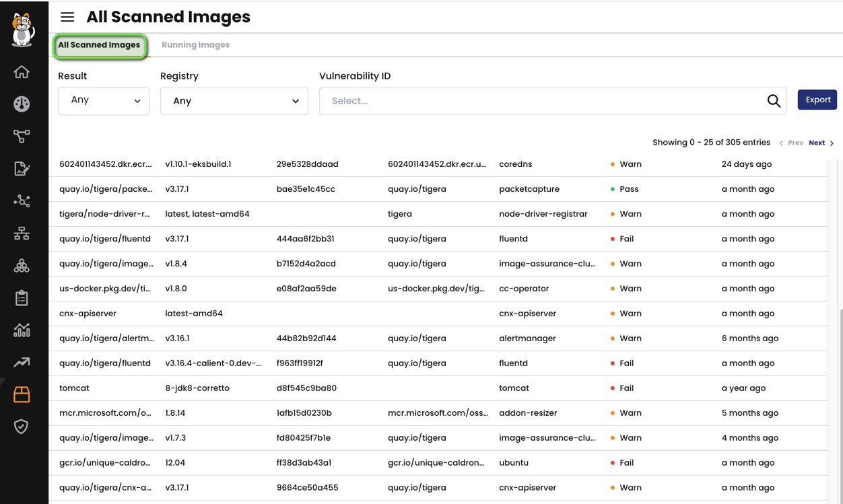Open the Compliance clipboard icon

pos(22,297)
